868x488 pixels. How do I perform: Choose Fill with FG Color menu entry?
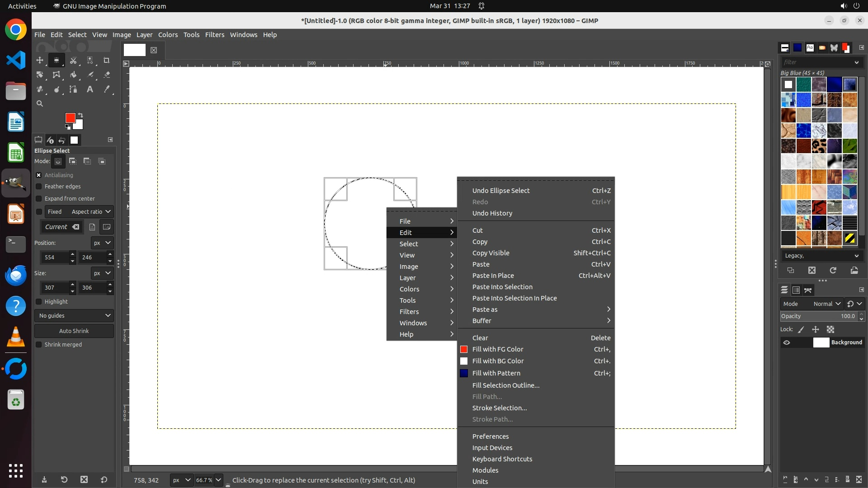(497, 349)
